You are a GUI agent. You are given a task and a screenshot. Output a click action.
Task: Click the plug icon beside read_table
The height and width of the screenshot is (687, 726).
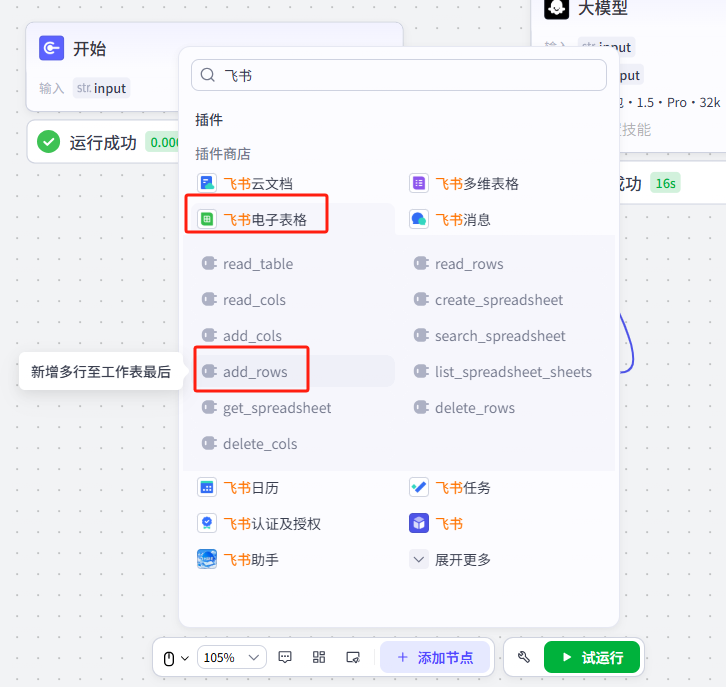pos(209,263)
